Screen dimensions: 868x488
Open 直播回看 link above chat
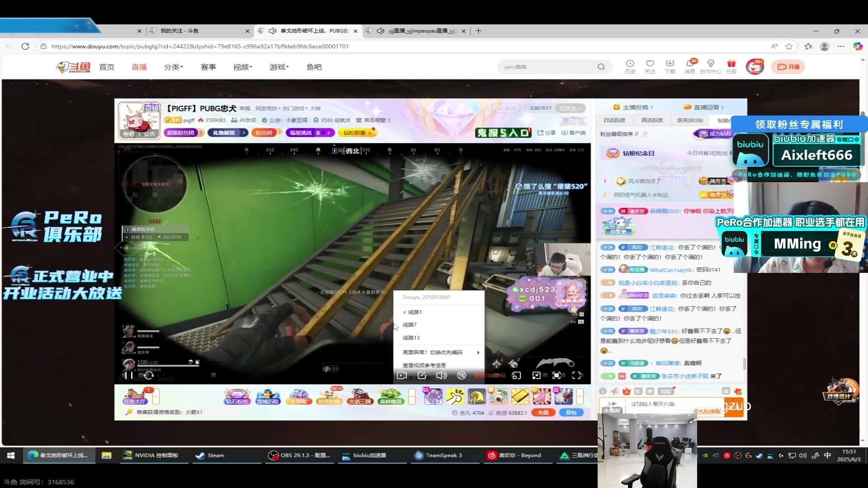click(x=704, y=107)
